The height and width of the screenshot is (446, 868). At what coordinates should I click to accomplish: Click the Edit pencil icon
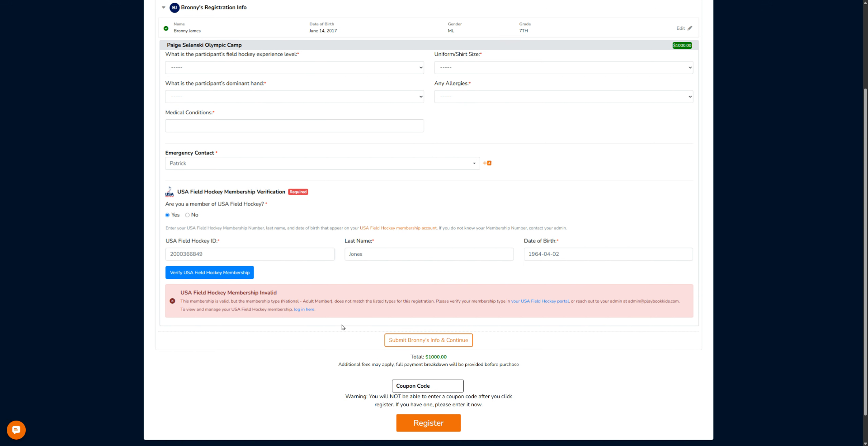click(x=690, y=28)
